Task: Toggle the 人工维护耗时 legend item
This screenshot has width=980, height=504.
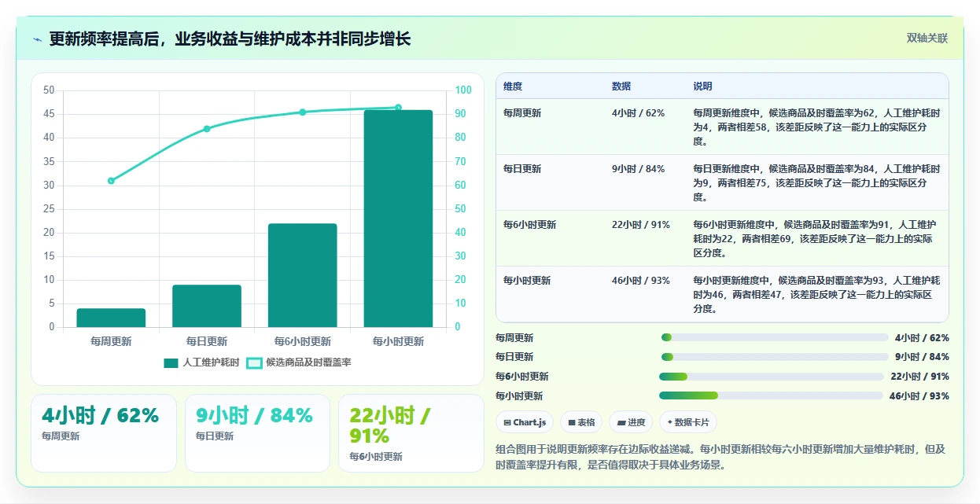Action: 201,362
